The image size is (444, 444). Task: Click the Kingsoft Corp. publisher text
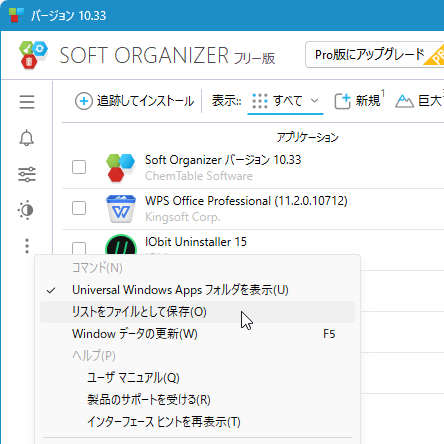coord(183,217)
